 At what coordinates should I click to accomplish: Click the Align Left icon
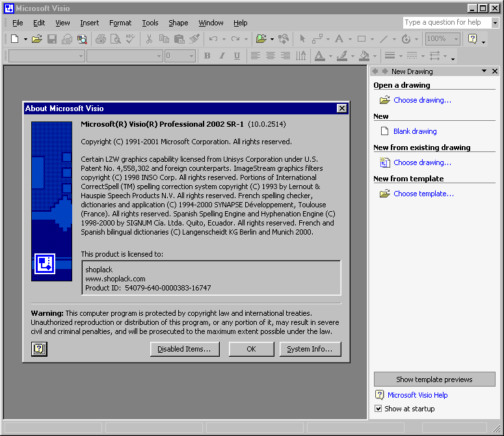tap(255, 56)
